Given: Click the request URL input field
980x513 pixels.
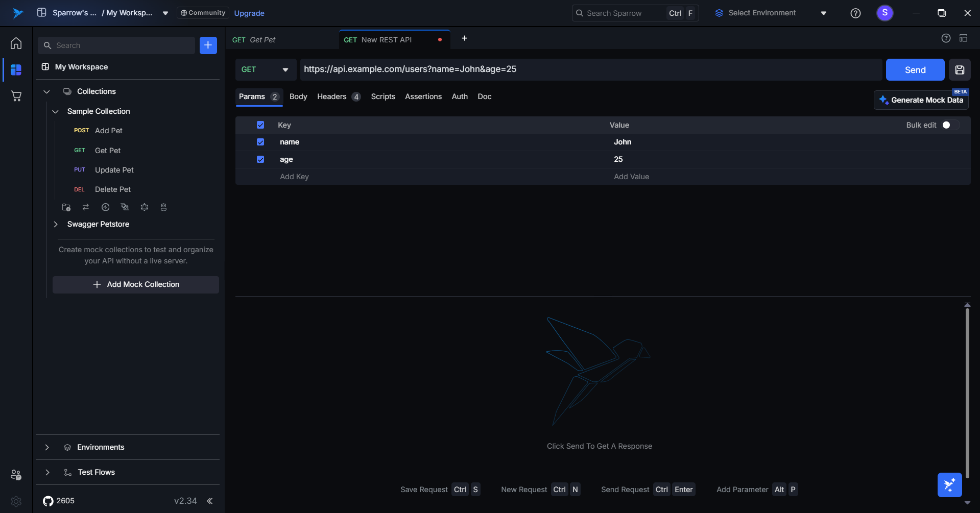Looking at the screenshot, I should (x=590, y=69).
